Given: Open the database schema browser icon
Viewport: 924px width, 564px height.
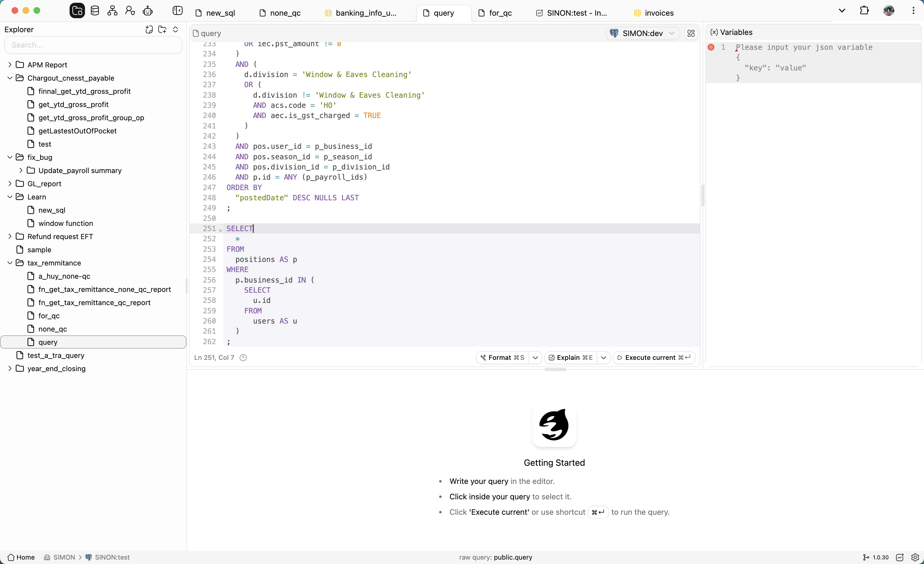Looking at the screenshot, I should click(x=95, y=10).
